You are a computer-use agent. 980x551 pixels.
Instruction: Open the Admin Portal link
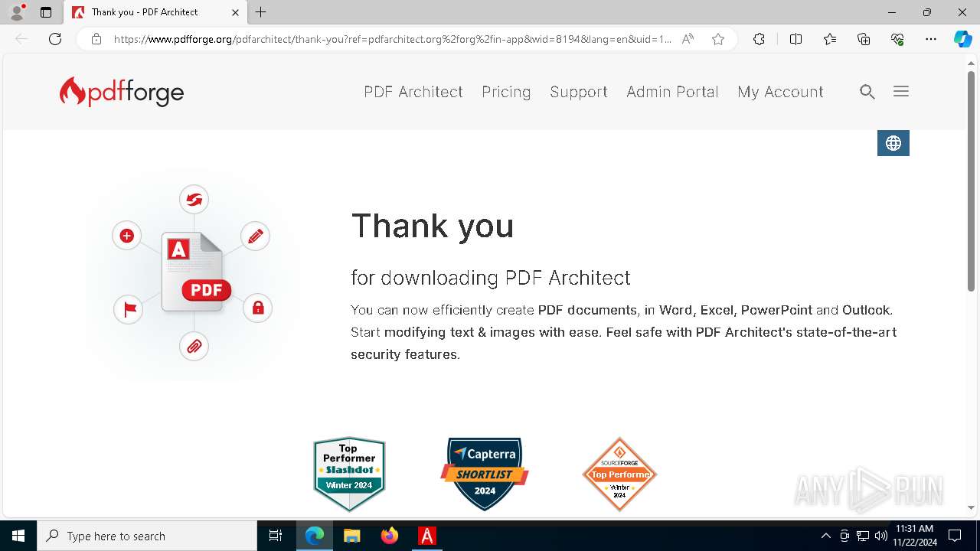[x=672, y=92]
